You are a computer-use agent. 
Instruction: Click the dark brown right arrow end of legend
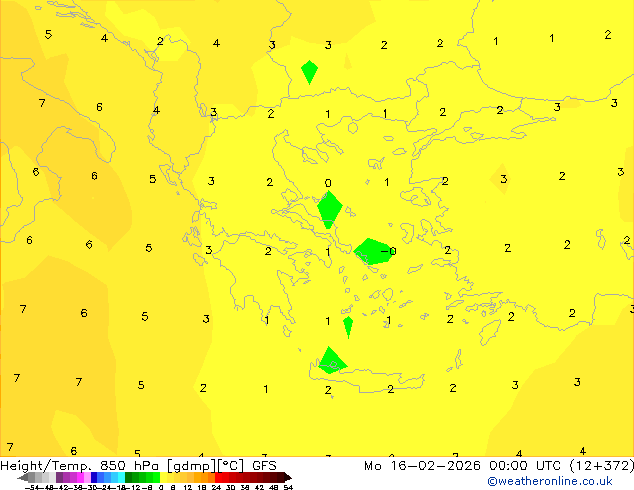(288, 478)
